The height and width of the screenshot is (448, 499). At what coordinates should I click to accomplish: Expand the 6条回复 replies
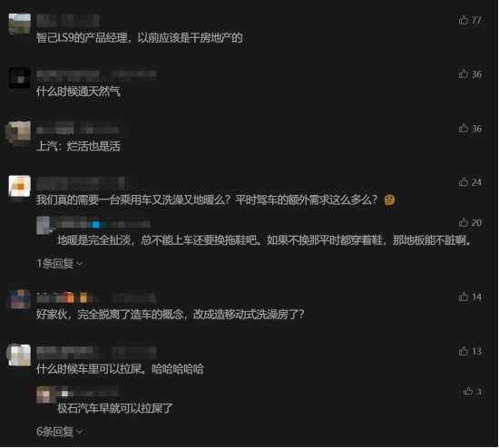tap(60, 432)
